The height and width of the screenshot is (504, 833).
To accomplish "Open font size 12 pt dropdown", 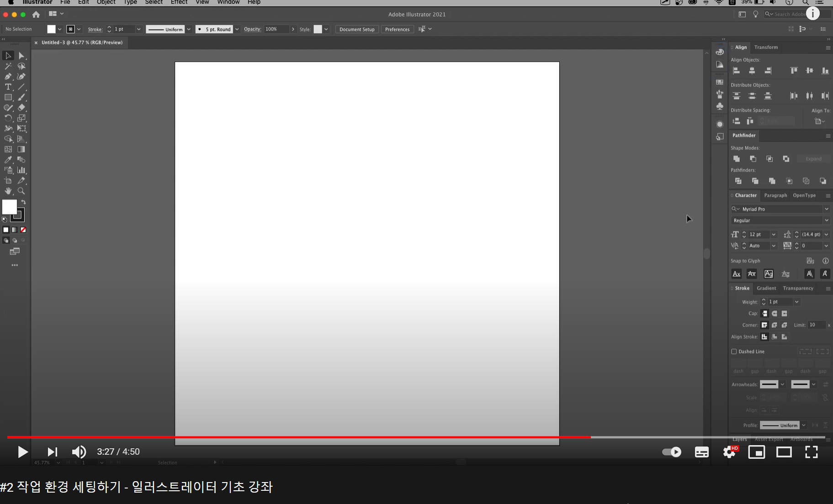I will coord(774,235).
